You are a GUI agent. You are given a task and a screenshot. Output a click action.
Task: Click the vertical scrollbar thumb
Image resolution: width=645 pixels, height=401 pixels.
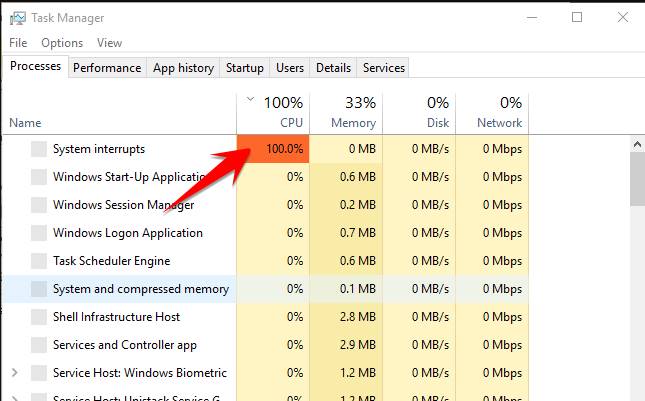coord(636,180)
